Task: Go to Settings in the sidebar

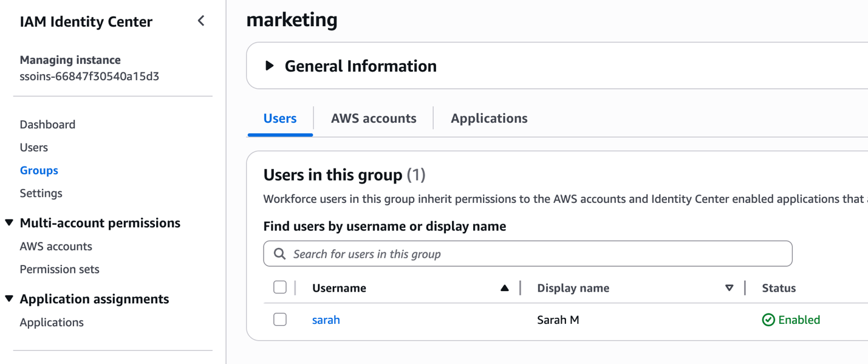Action: tap(41, 193)
